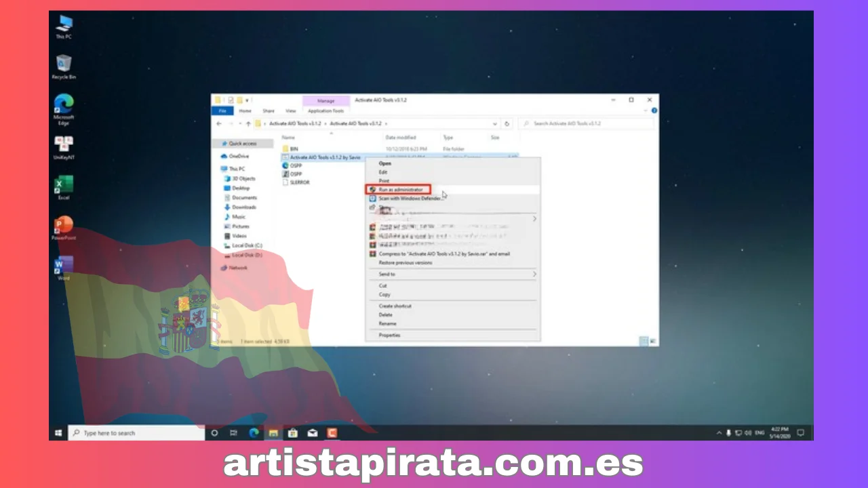868x488 pixels.
Task: Switch to the Home ribbon tab
Action: click(x=245, y=110)
